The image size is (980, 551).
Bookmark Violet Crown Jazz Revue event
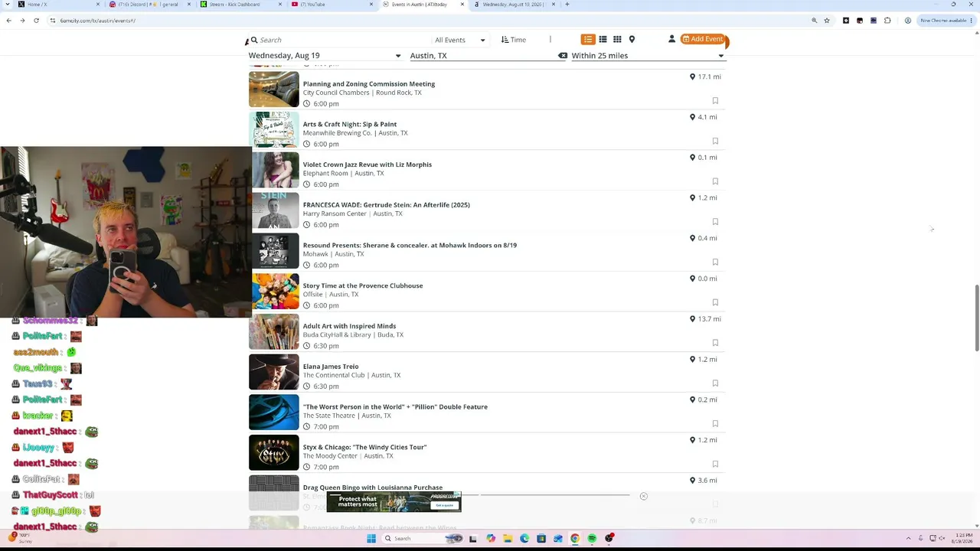click(x=715, y=181)
